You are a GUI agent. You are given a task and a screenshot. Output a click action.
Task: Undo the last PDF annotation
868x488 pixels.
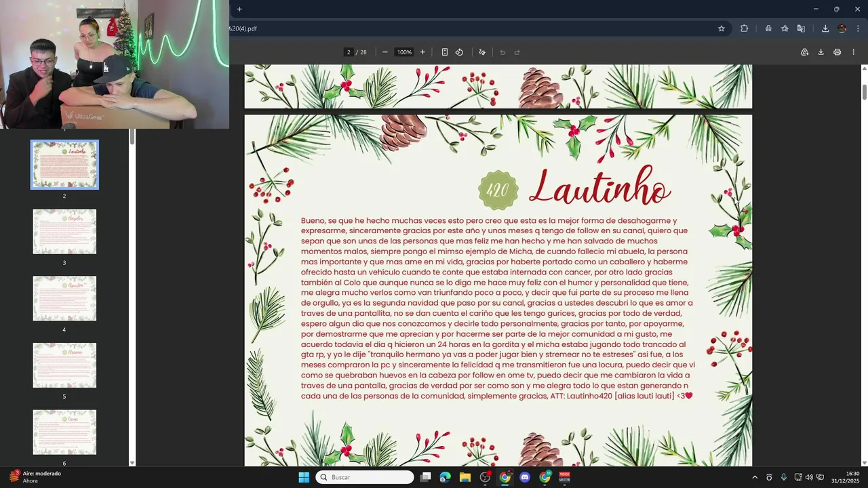(x=502, y=52)
